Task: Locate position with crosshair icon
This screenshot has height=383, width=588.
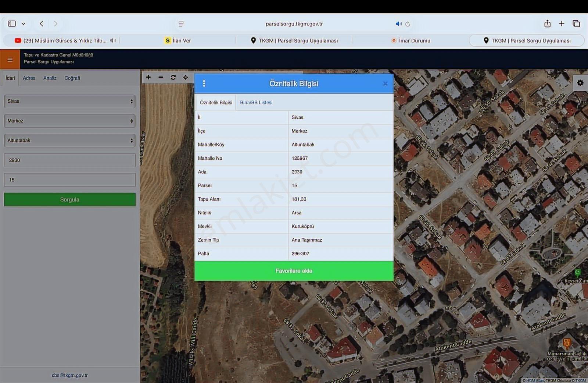Action: pyautogui.click(x=186, y=77)
